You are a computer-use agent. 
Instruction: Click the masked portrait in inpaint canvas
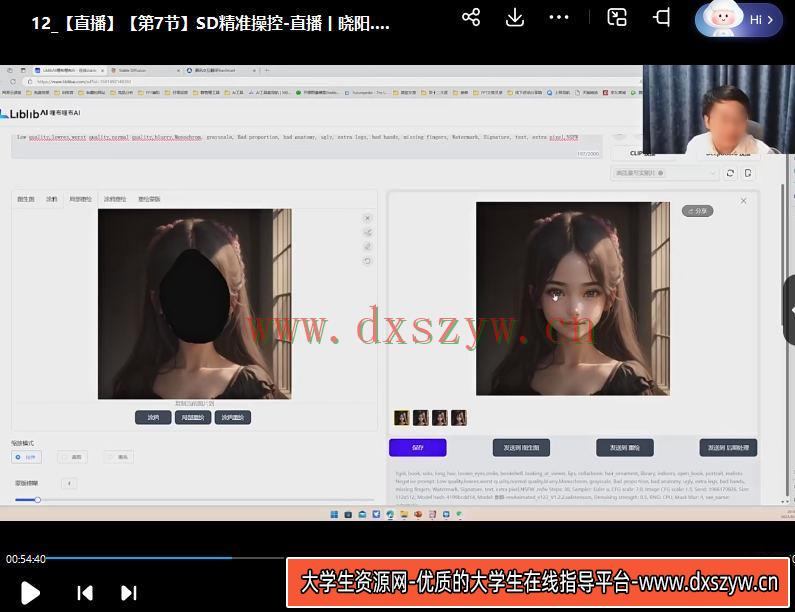195,304
